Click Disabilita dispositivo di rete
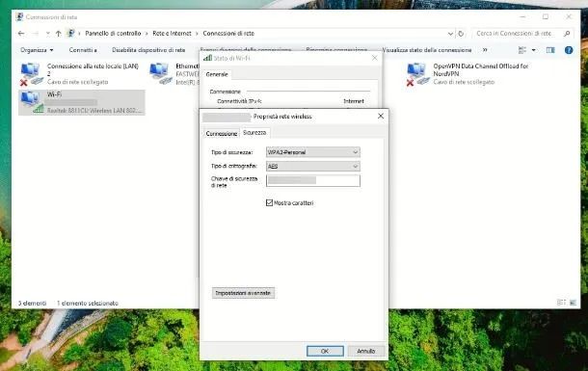Screen dimensions: 588x371 coord(148,50)
